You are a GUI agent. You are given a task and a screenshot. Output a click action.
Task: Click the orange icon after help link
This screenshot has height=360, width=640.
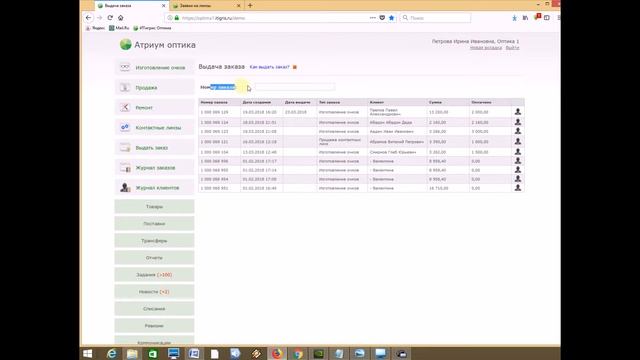click(x=295, y=67)
